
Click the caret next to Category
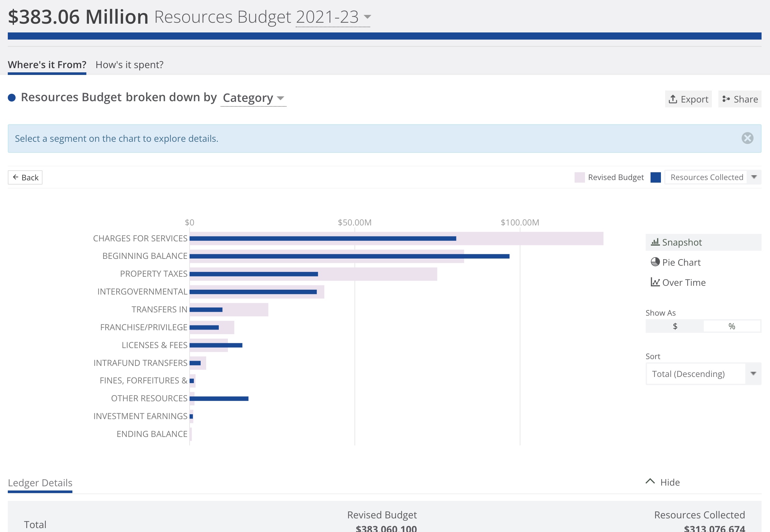280,98
